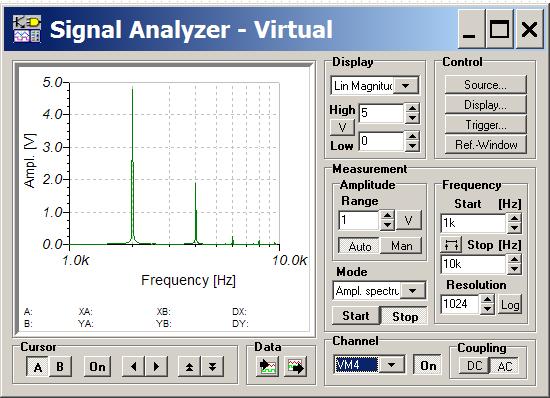
Task: Decrease Start frequency with down arrow
Action: click(x=514, y=228)
